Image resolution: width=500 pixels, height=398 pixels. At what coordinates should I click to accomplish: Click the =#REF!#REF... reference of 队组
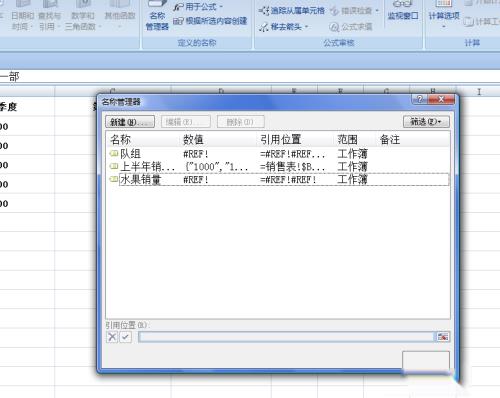(292, 154)
